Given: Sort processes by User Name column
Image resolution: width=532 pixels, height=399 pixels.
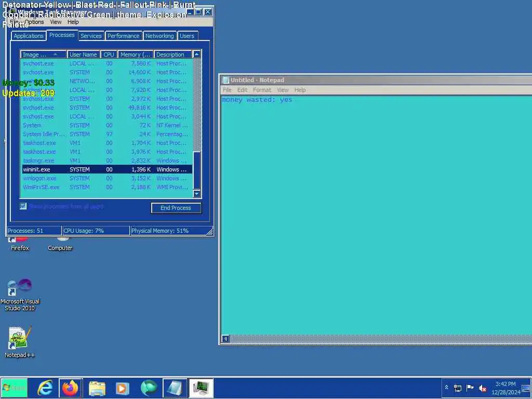Looking at the screenshot, I should click(x=84, y=55).
